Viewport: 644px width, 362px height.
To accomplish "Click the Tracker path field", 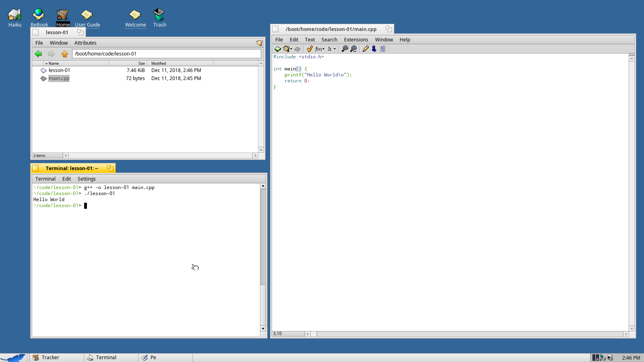I will click(167, 53).
